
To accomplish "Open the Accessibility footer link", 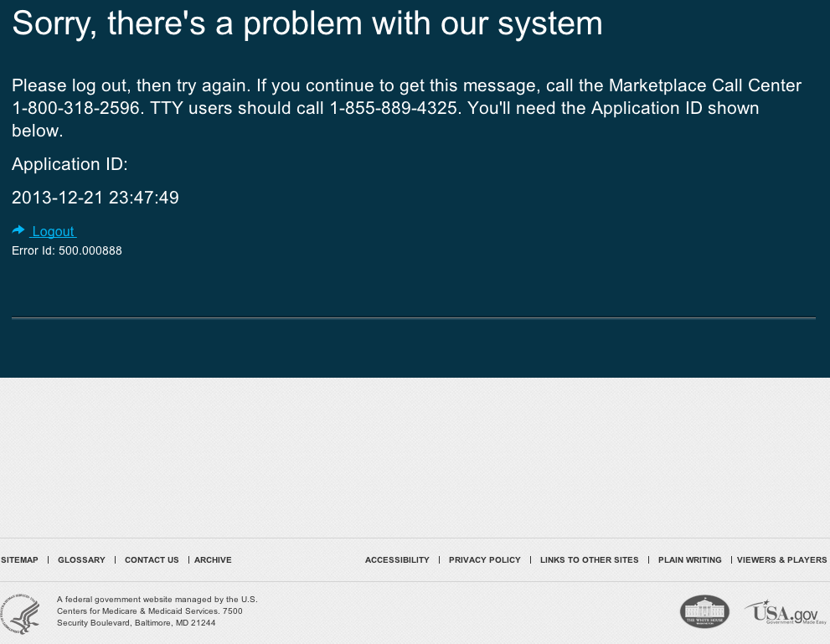I will [397, 560].
